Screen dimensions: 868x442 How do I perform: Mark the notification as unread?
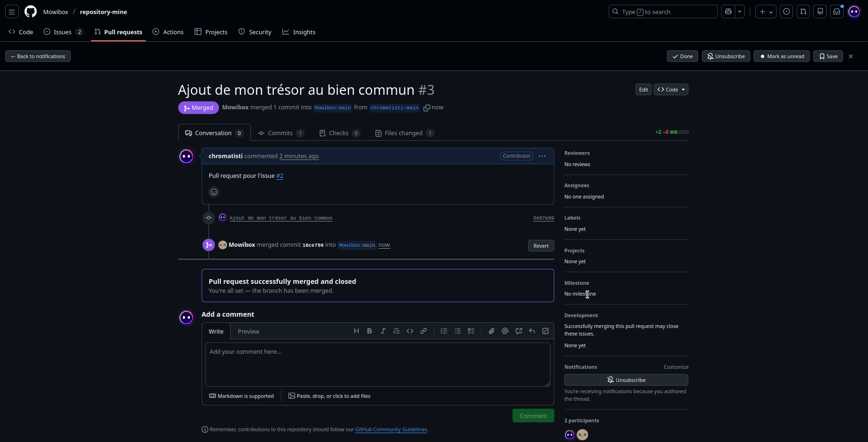pyautogui.click(x=781, y=56)
